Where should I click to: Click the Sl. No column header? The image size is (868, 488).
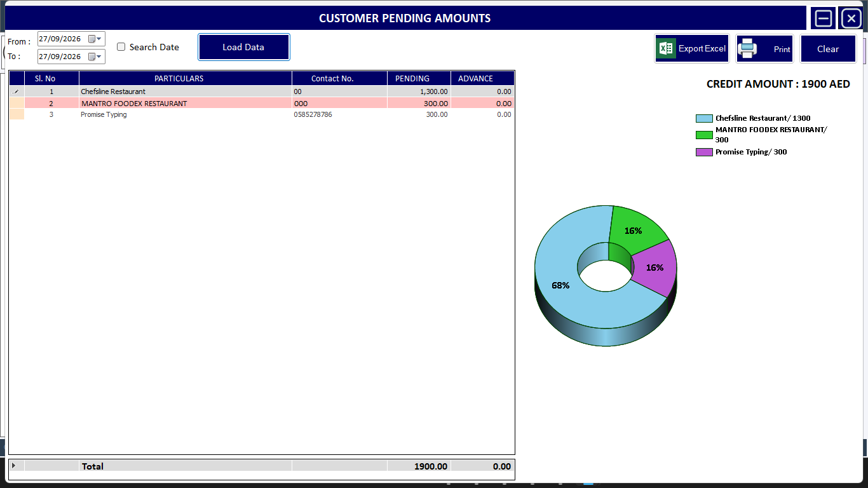pos(51,79)
